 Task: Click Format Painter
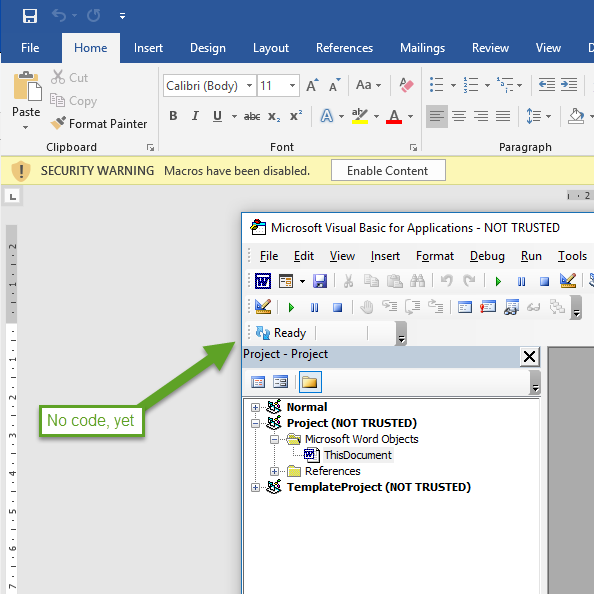pyautogui.click(x=99, y=124)
